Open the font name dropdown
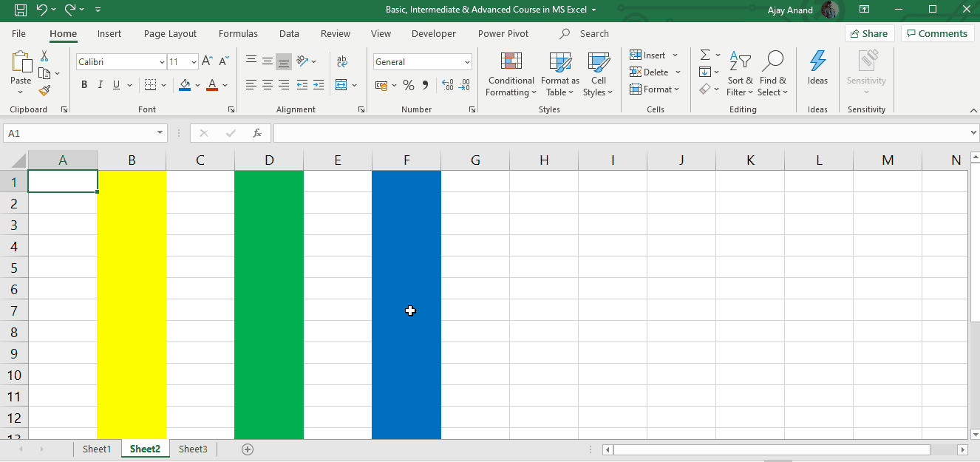Viewport: 980px width, 462px height. 163,61
